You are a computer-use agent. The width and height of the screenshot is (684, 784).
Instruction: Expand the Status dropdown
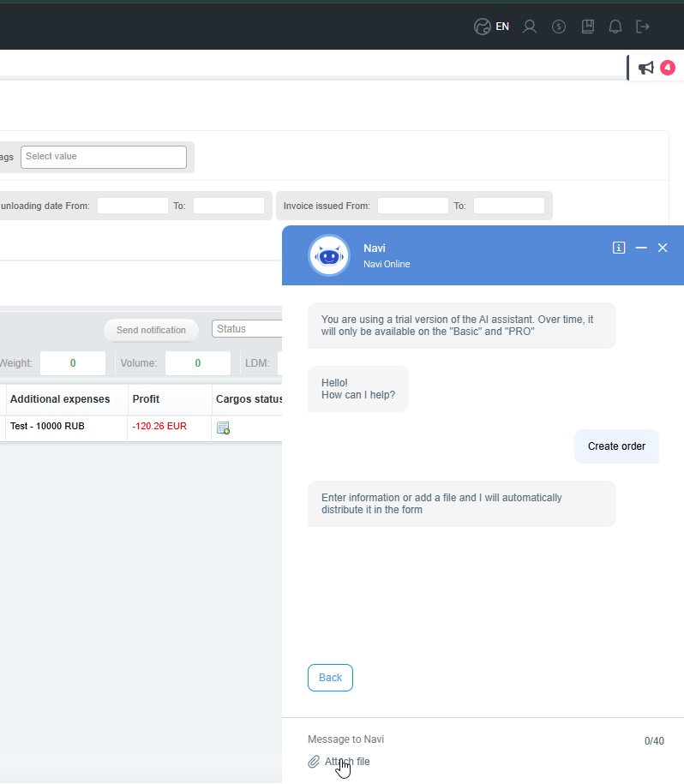(247, 329)
